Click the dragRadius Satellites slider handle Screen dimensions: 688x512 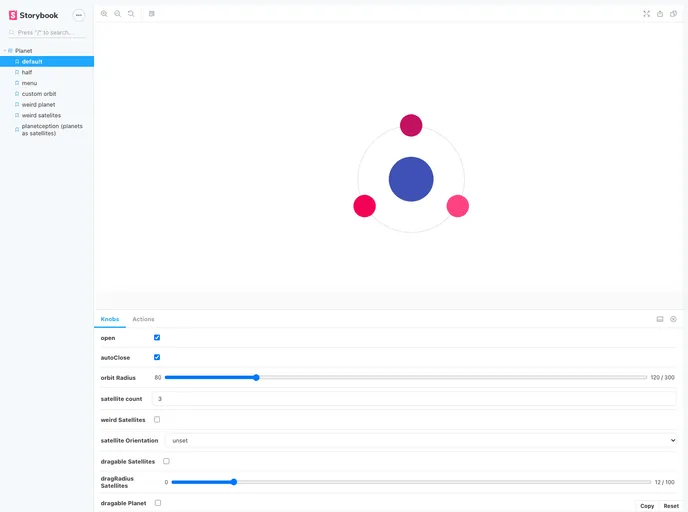234,482
